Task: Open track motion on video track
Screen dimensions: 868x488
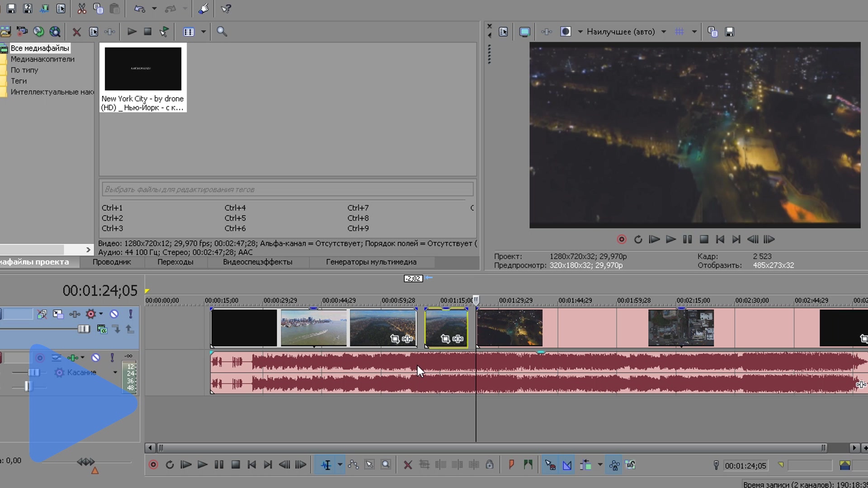Action: point(58,314)
